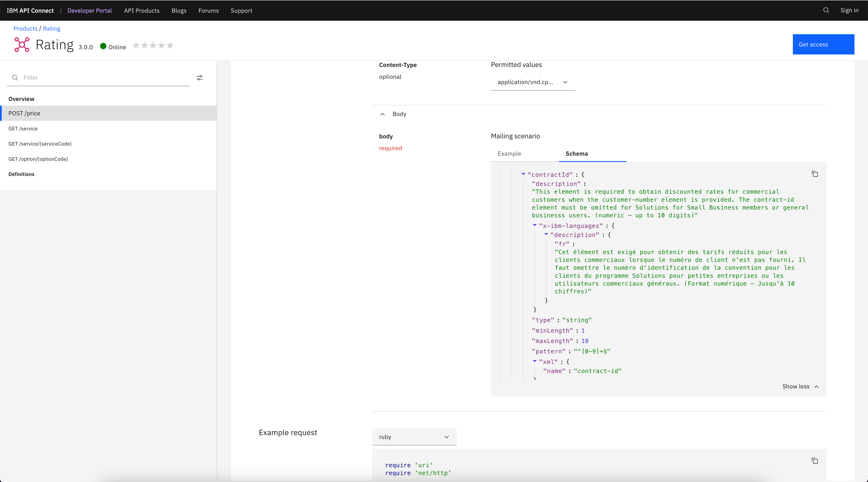Copy the schema using copy icon
The width and height of the screenshot is (868, 482).
(814, 174)
